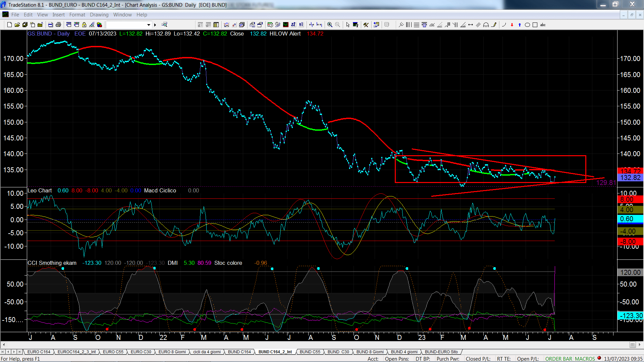
Task: Switch to the cicli da 4 giorni tab
Action: click(x=207, y=352)
